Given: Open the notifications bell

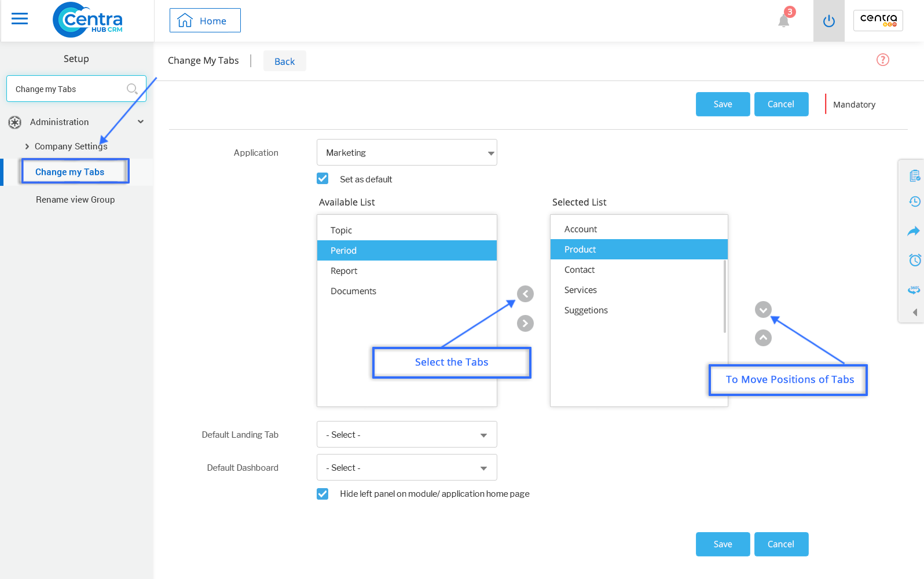Looking at the screenshot, I should pos(784,21).
